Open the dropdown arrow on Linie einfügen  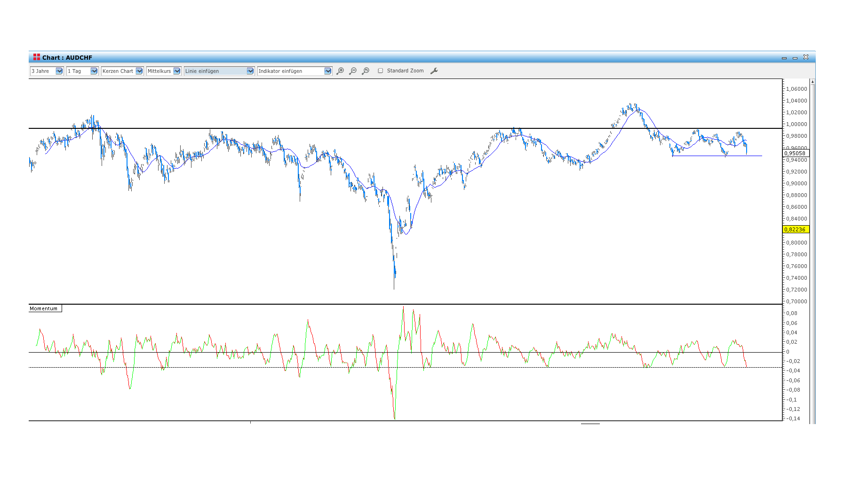[x=250, y=71]
